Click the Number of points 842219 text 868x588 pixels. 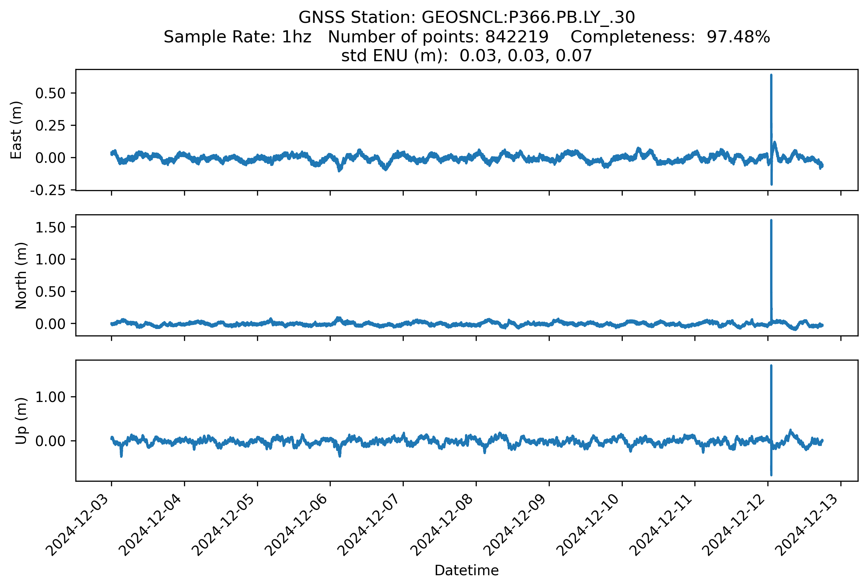[x=438, y=37]
